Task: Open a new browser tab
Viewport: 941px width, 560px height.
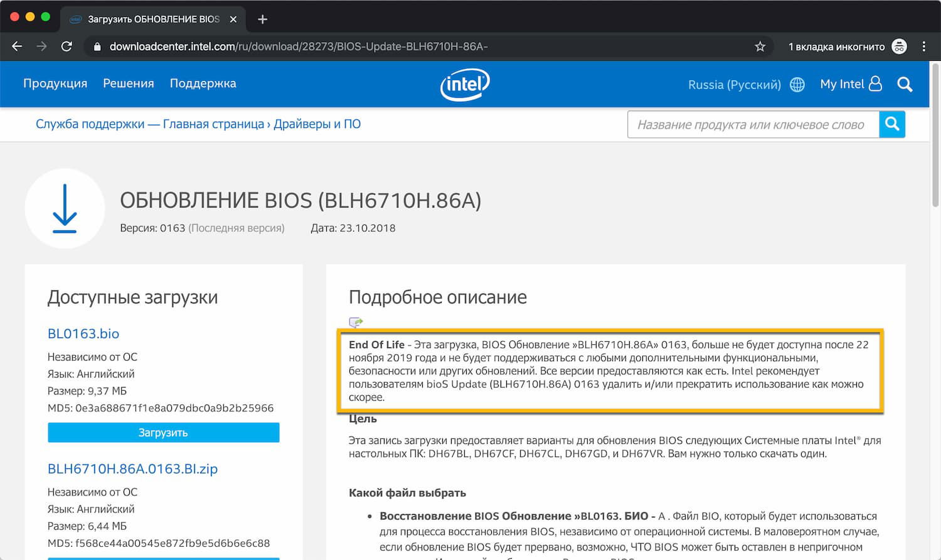Action: click(x=262, y=19)
